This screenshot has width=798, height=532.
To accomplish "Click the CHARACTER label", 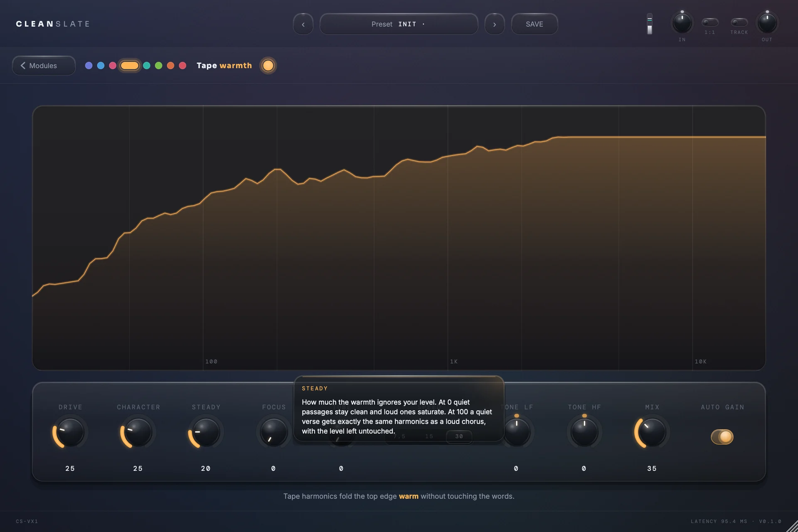I will (138, 407).
